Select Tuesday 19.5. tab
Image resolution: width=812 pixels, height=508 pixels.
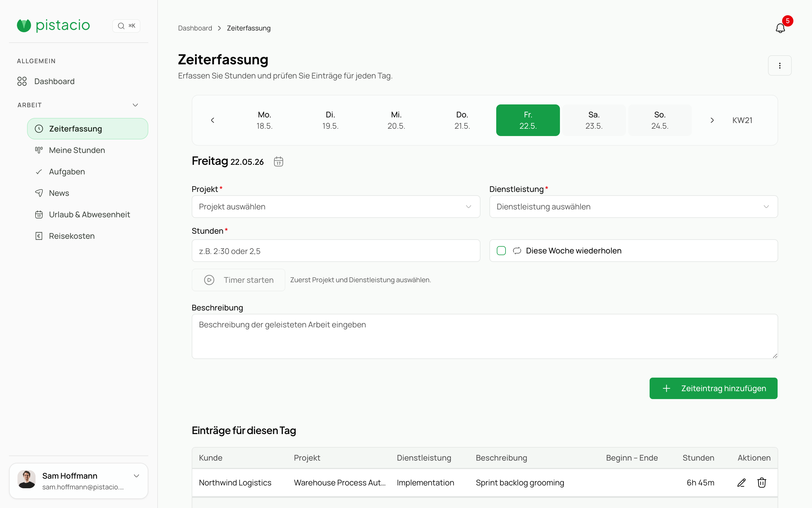click(x=330, y=120)
